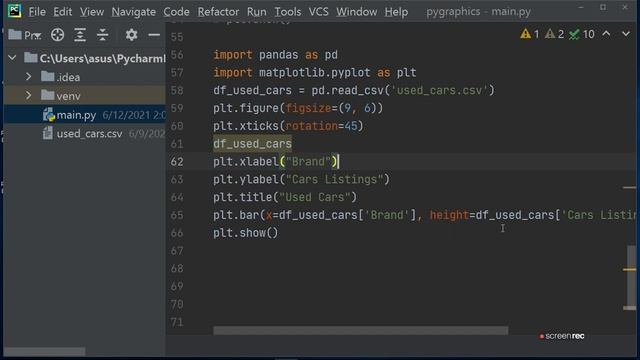The width and height of the screenshot is (640, 360).
Task: Select main.py in the project tree
Action: click(84, 115)
